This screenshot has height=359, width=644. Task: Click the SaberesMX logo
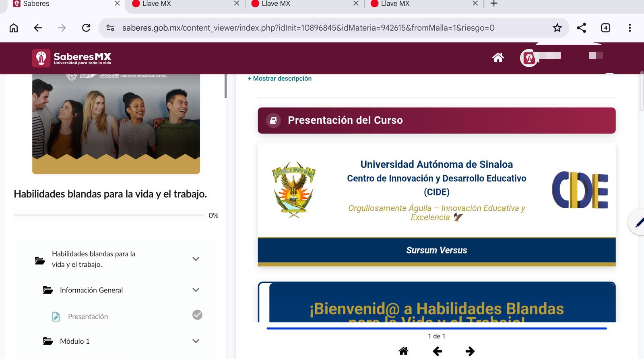coord(72,58)
